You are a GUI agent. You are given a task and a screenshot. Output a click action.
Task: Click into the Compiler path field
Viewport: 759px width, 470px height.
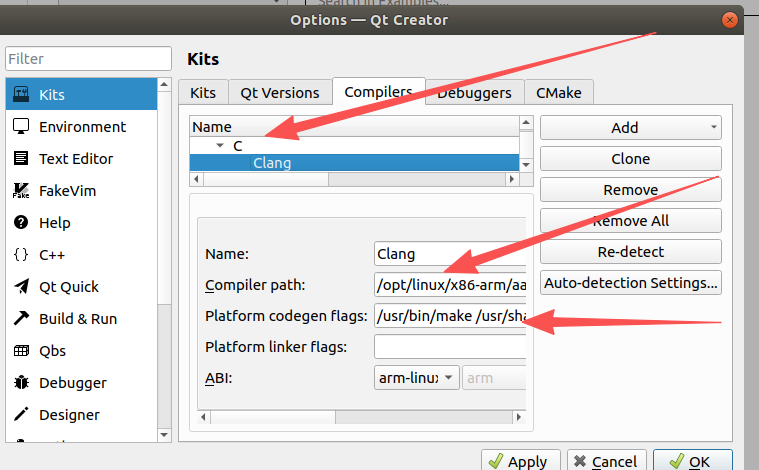tap(450, 285)
